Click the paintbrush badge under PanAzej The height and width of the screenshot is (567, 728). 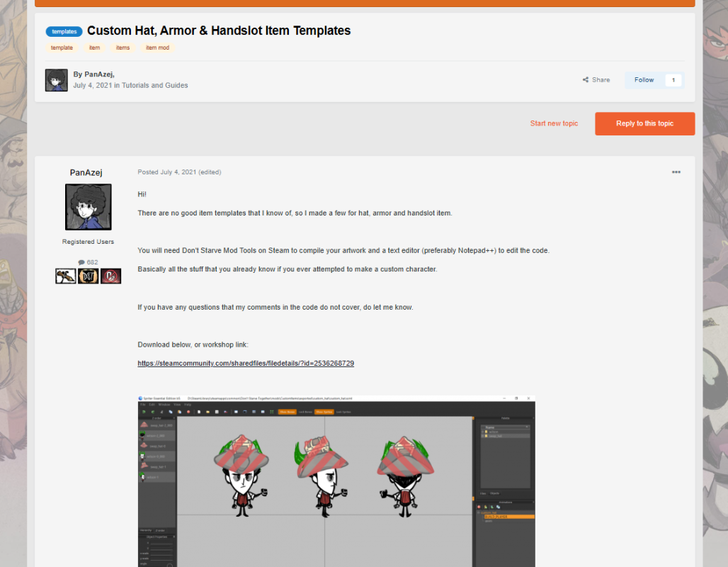[x=65, y=276]
